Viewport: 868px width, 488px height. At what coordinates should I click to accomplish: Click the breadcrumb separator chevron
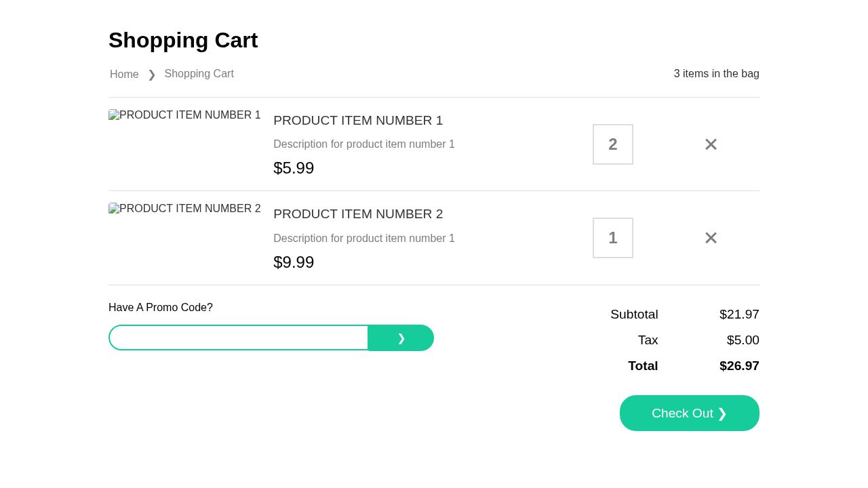[x=152, y=75]
